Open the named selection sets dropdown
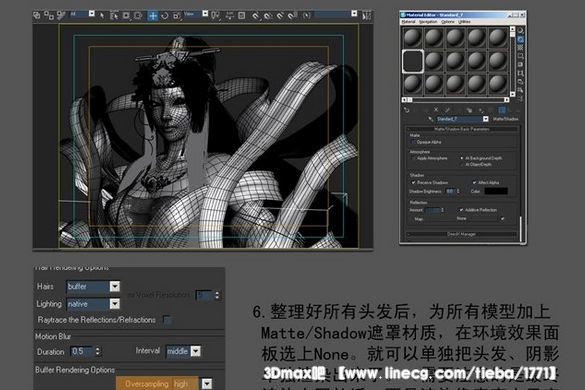This screenshot has width=585, height=390. 354,14
